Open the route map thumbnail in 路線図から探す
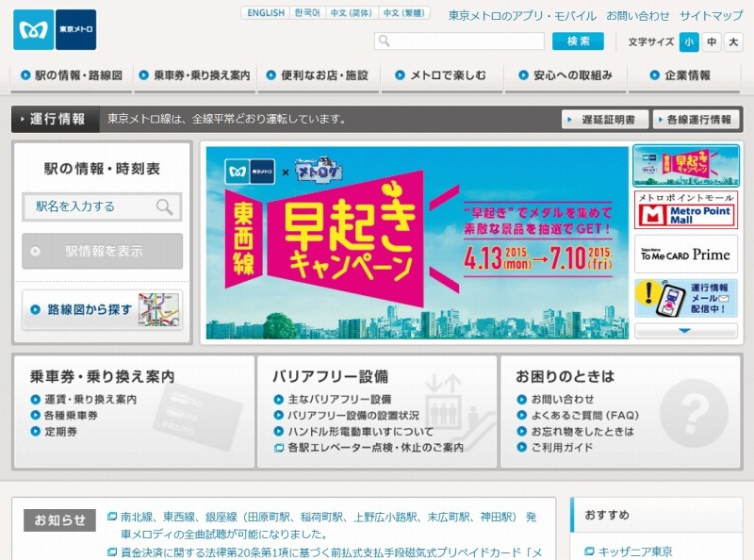 158,309
